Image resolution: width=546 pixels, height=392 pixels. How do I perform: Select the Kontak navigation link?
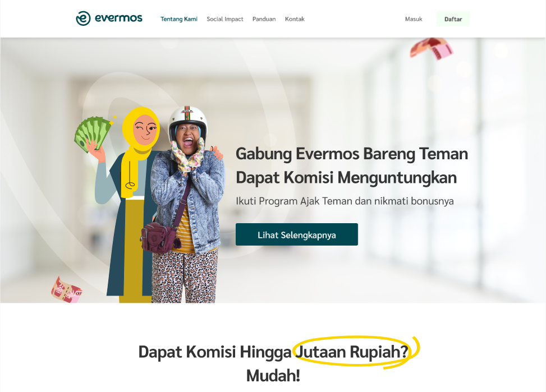click(x=295, y=19)
